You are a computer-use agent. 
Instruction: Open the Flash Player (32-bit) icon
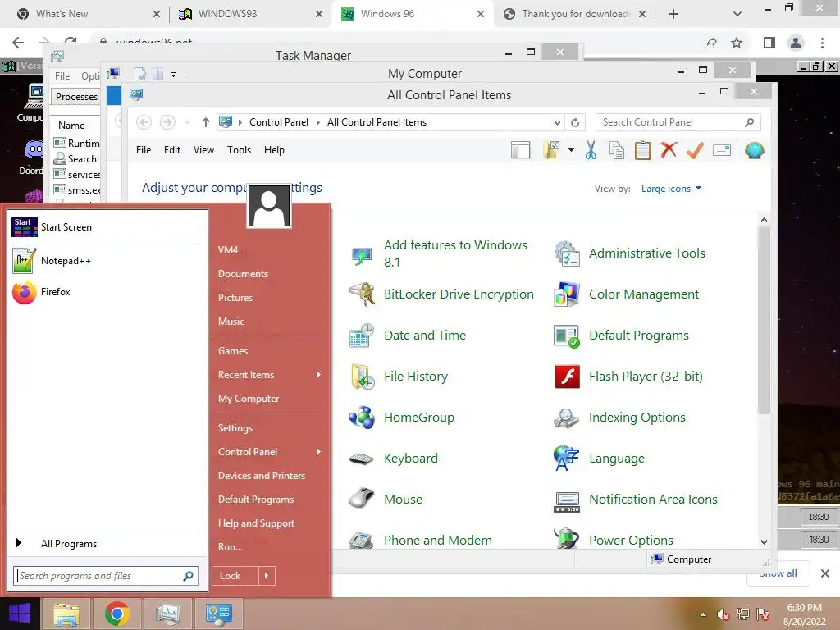tap(567, 376)
